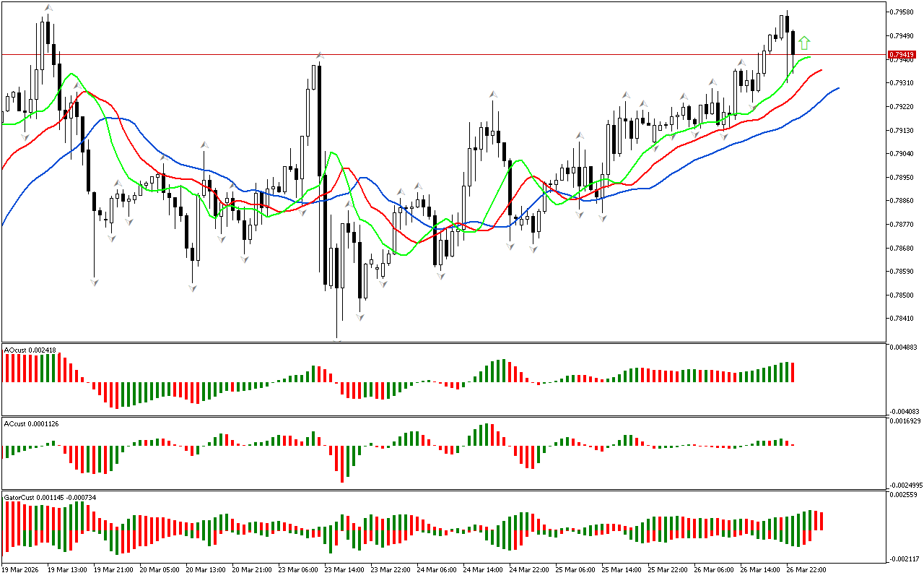Click the 19 Mar 2026 date on the time axis
The height and width of the screenshot is (578, 924).
pos(23,569)
